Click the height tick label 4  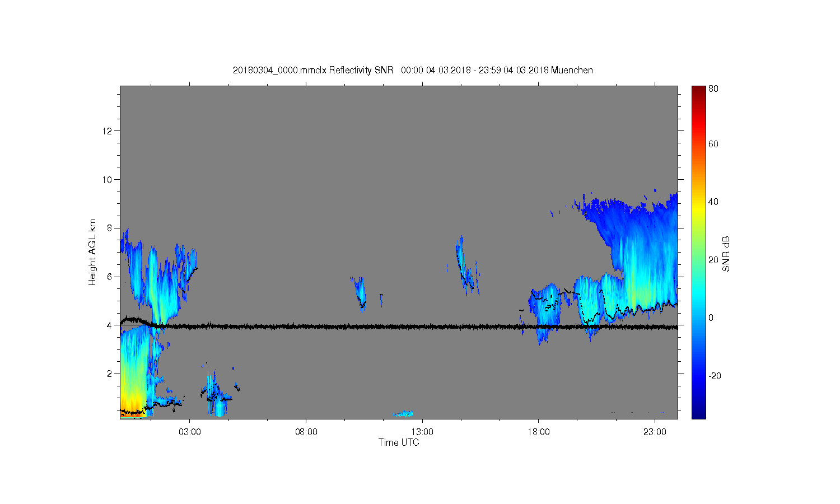(110, 325)
